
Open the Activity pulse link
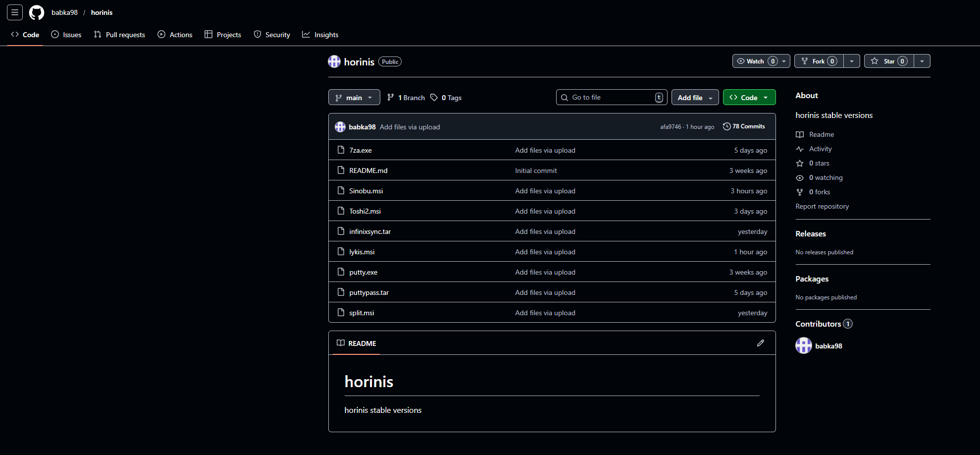(820, 149)
